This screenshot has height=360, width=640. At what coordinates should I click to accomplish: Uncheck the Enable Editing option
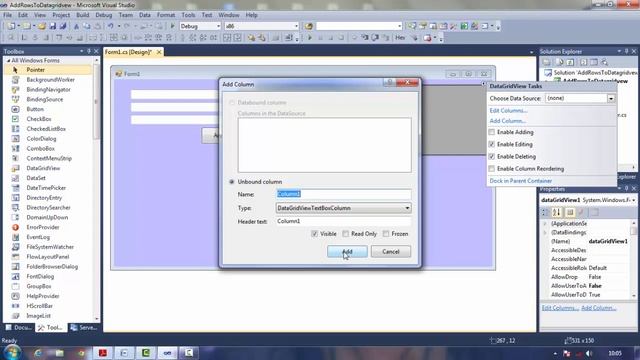(492, 144)
